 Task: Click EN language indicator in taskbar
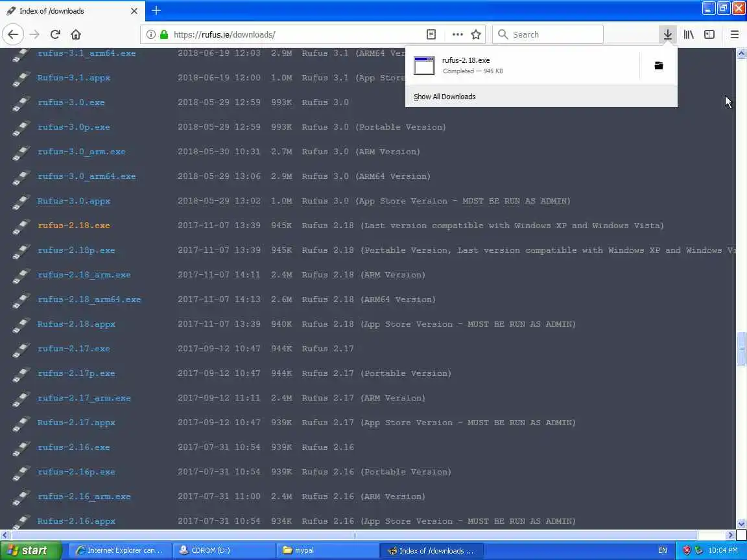(x=663, y=550)
